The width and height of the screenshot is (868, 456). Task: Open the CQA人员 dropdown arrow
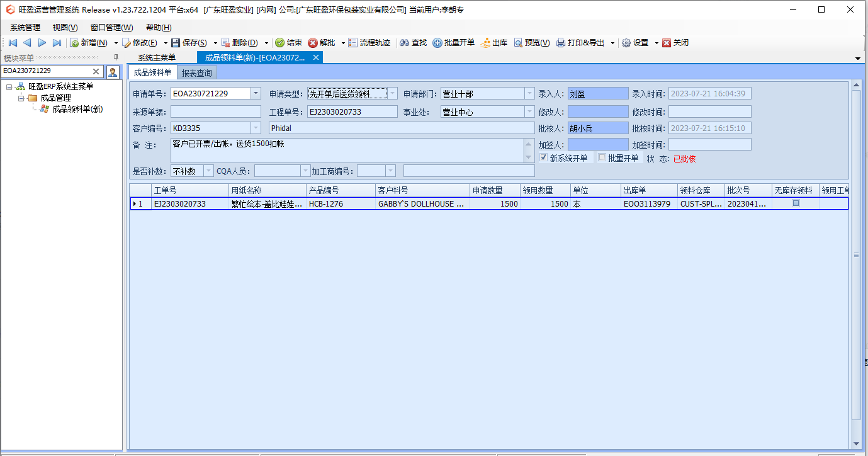(x=306, y=171)
